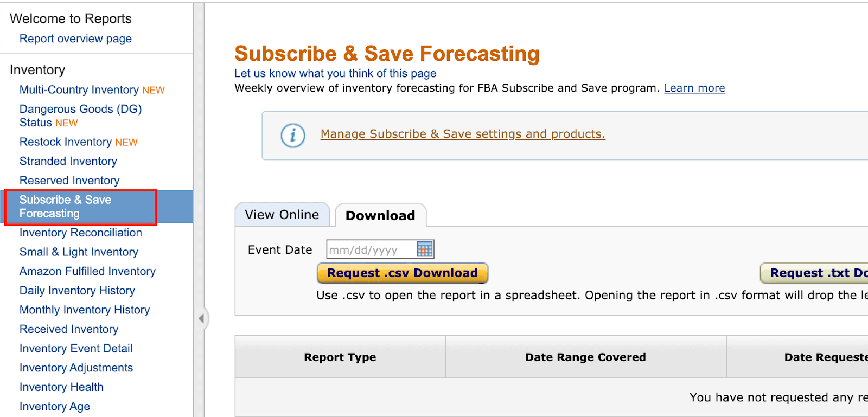
Task: Open 'Let us know what you think' link
Action: point(335,73)
